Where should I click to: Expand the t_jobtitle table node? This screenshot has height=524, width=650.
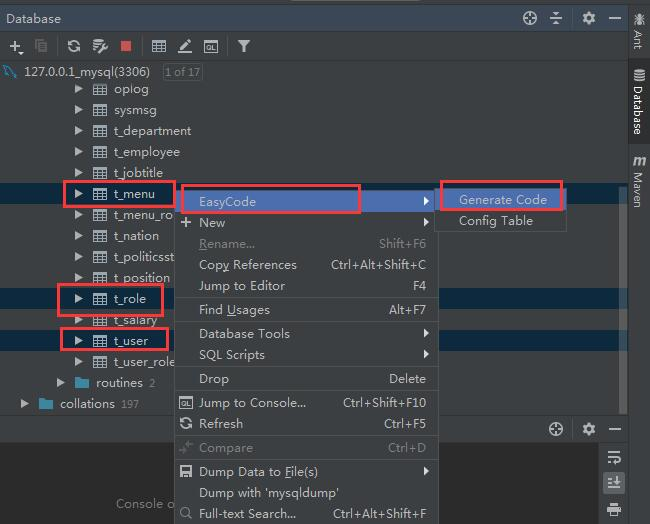click(78, 172)
